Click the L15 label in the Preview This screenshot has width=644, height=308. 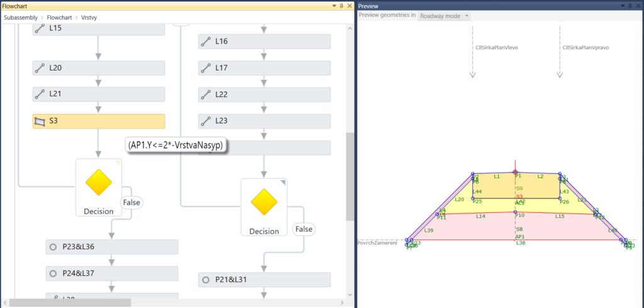(560, 216)
